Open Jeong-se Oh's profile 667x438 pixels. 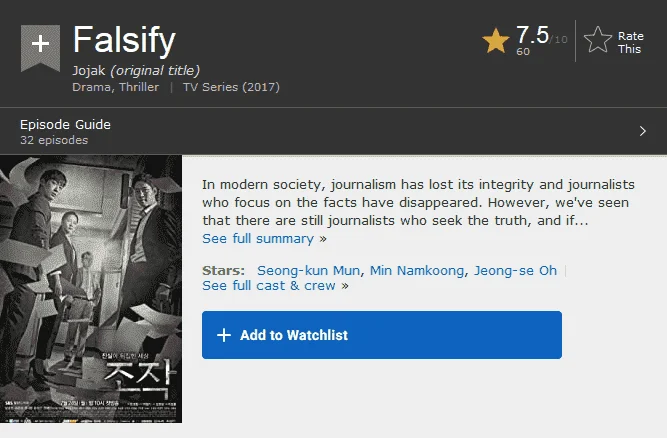(515, 270)
